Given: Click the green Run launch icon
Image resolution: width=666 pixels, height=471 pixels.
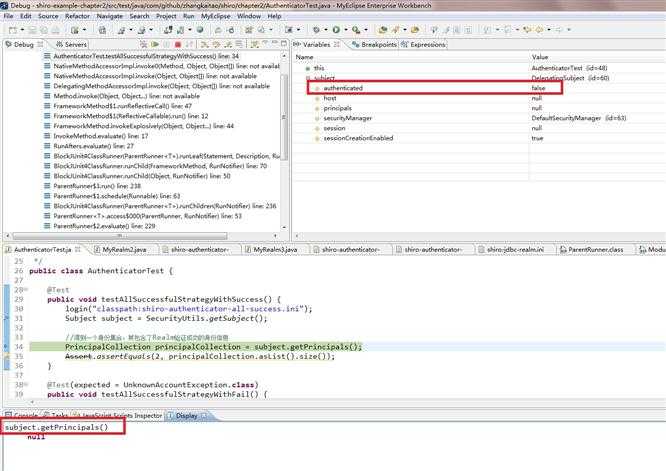Looking at the screenshot, I should 336,30.
